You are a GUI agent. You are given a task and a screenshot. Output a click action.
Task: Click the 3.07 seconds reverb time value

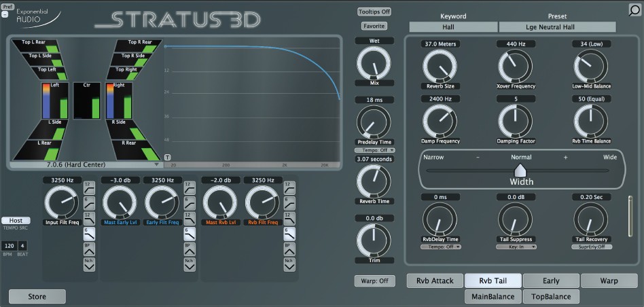point(374,159)
